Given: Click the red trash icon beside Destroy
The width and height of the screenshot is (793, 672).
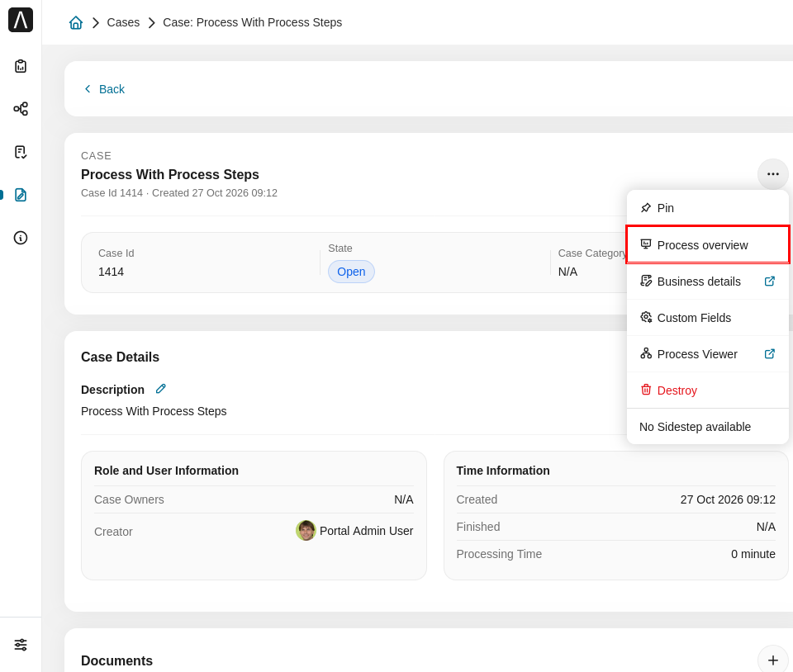Looking at the screenshot, I should point(646,390).
